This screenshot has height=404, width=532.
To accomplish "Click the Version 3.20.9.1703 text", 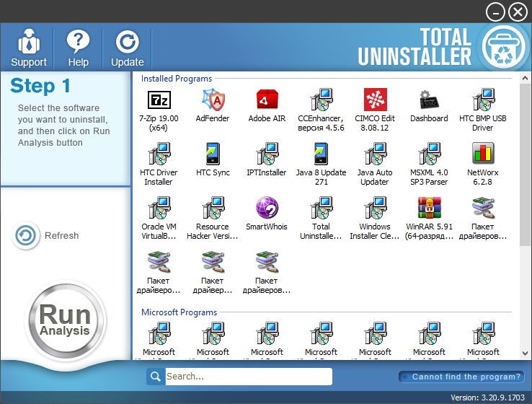I will pos(488,398).
